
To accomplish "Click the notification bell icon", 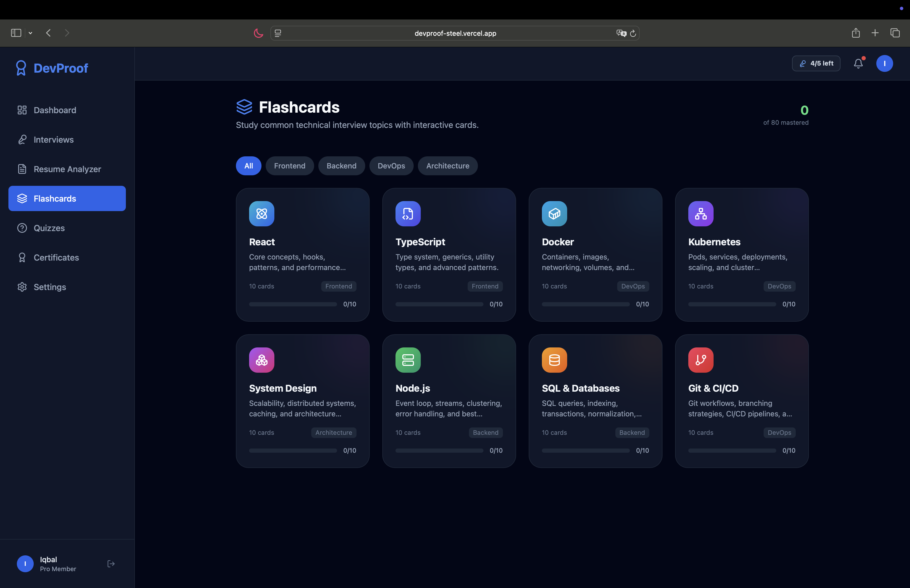I will click(858, 63).
